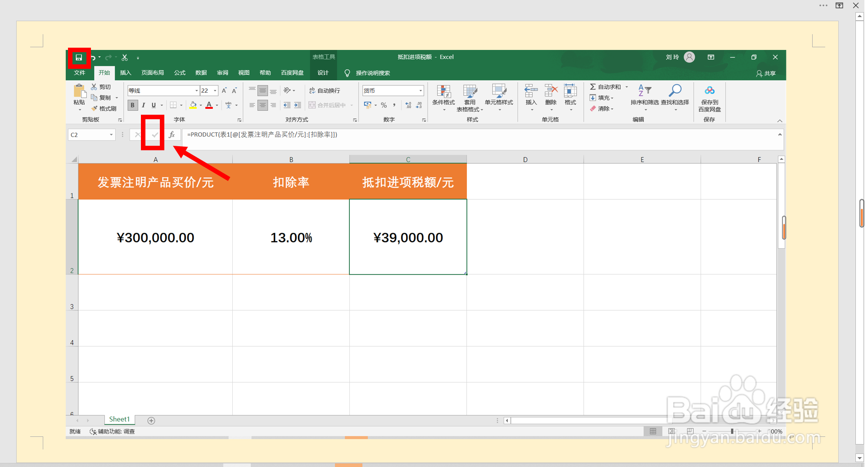Click the Format cells (格式) icon

tap(570, 91)
